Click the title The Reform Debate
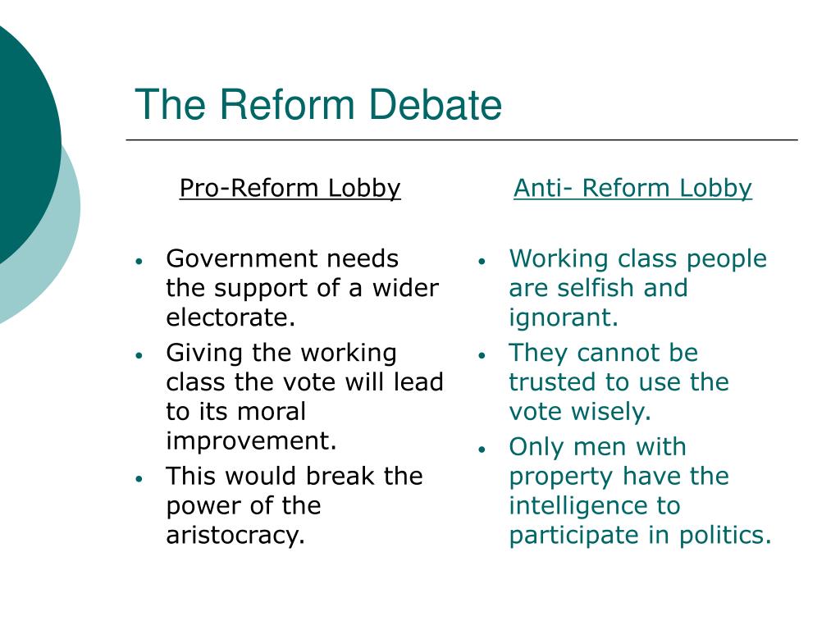The width and height of the screenshot is (840, 630). (x=318, y=104)
